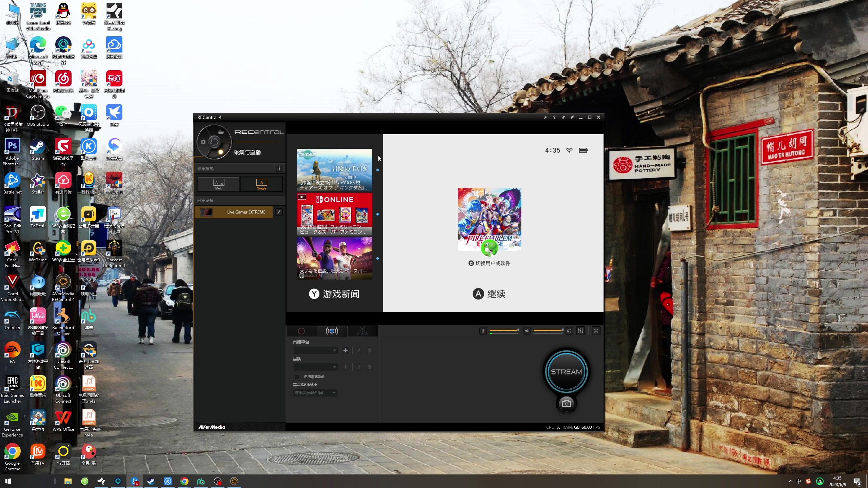Adjust speaker volume slider
Screen dimensions: 868x488
[548, 330]
